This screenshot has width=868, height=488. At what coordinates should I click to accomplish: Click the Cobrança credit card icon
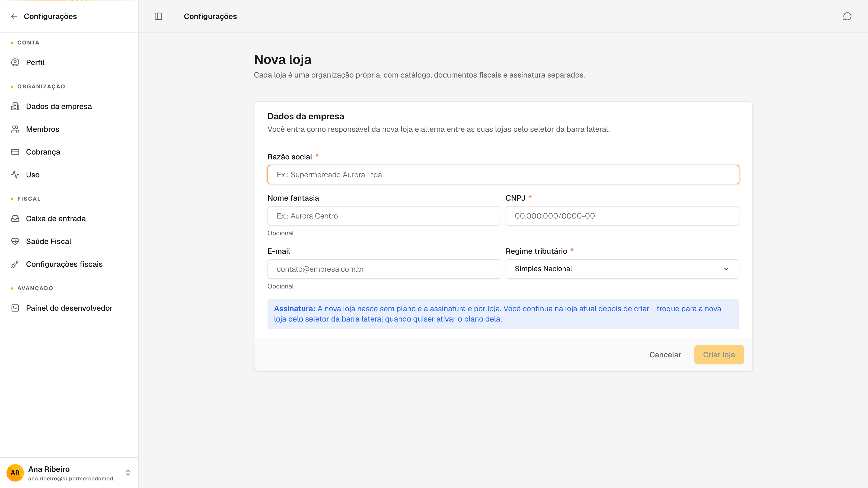(x=15, y=152)
